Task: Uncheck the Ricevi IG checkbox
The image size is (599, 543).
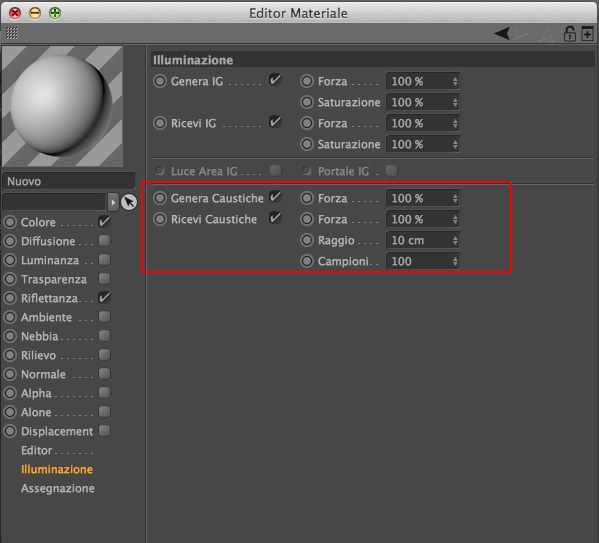Action: click(275, 122)
